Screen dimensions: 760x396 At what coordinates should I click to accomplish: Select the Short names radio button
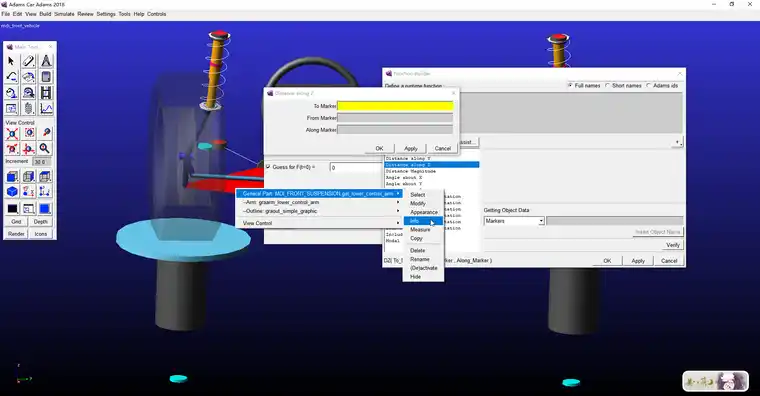coord(608,86)
